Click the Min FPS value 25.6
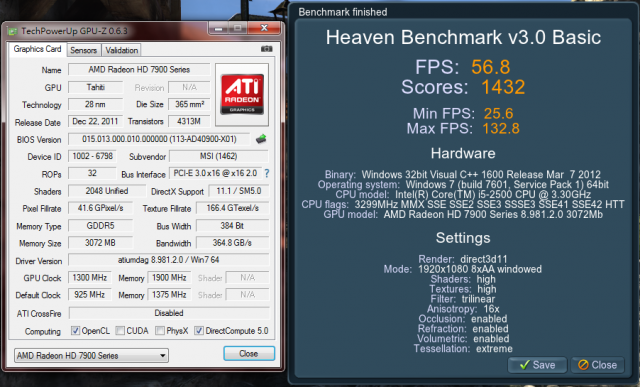The height and width of the screenshot is (387, 640). point(498,113)
